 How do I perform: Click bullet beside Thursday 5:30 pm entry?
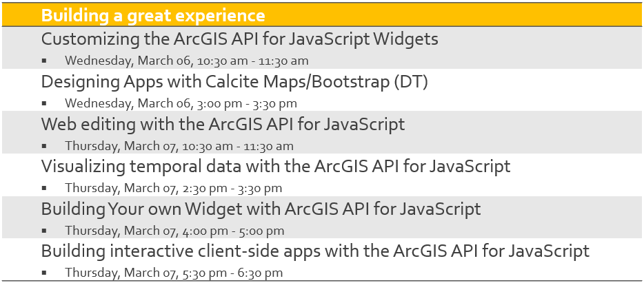coord(44,273)
